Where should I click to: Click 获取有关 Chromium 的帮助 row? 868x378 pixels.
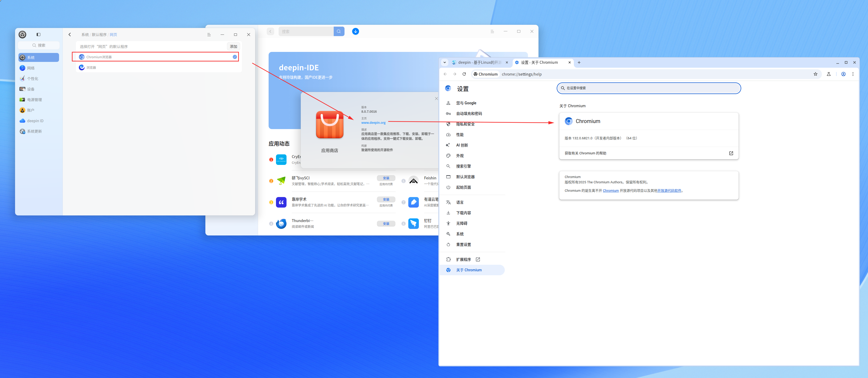tap(649, 153)
